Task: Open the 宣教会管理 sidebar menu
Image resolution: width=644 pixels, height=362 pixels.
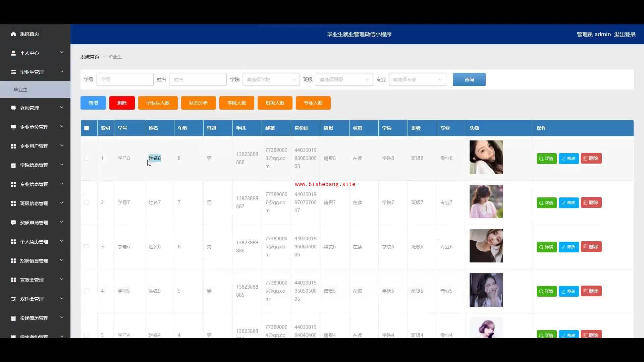Action: [x=32, y=280]
